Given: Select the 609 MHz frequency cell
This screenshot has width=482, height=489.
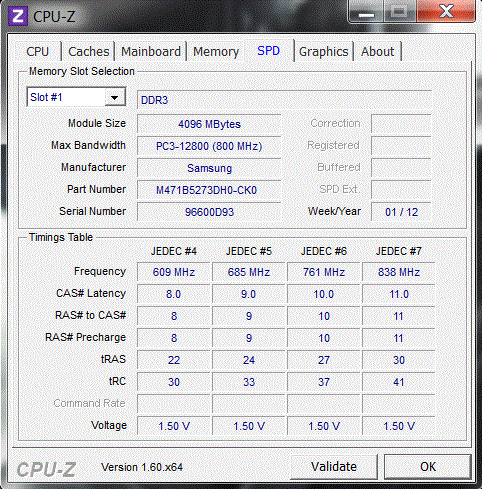Looking at the screenshot, I should [174, 272].
